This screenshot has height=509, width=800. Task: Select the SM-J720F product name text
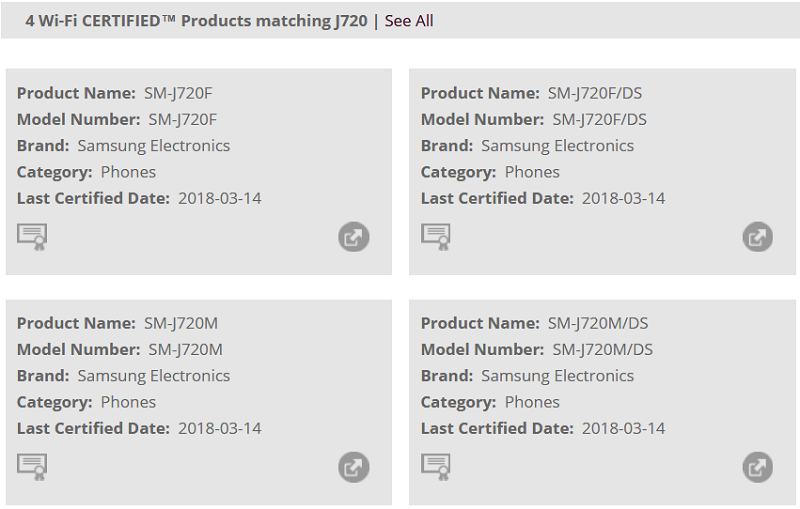click(x=178, y=93)
